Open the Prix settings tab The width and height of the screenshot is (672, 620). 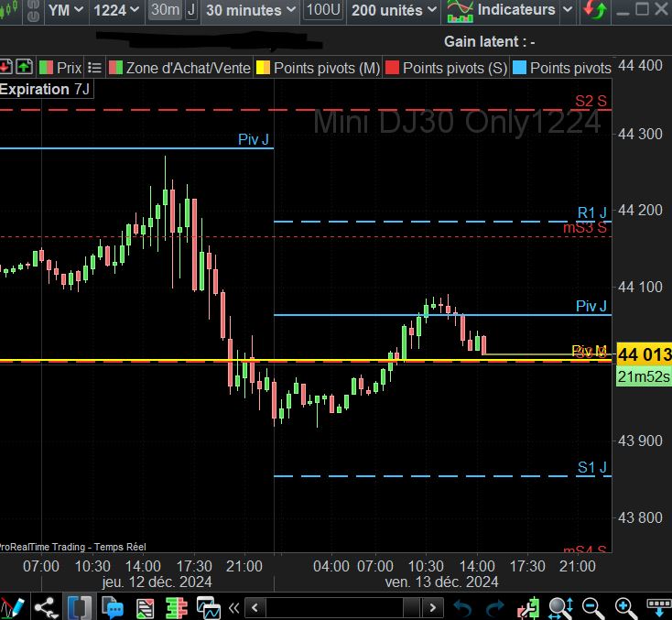(60, 68)
